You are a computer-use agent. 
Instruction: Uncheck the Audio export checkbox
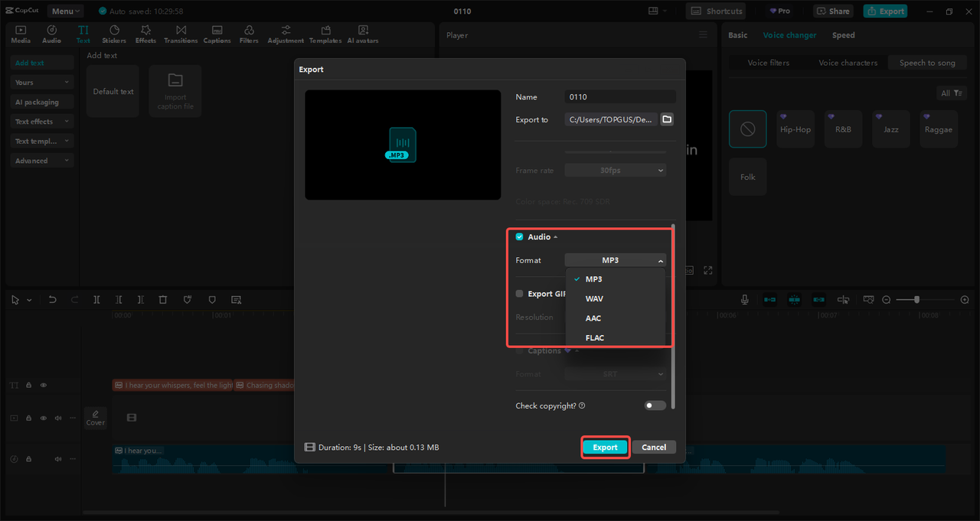520,237
